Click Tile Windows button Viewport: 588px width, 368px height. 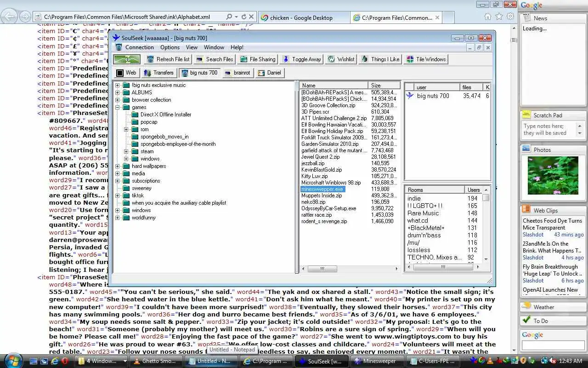coord(426,59)
